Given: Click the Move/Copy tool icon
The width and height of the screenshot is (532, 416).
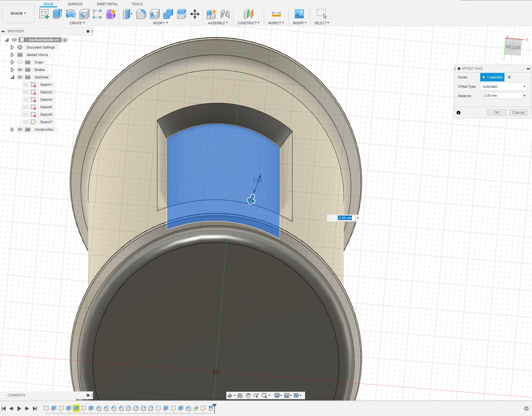Looking at the screenshot, I should coord(195,14).
